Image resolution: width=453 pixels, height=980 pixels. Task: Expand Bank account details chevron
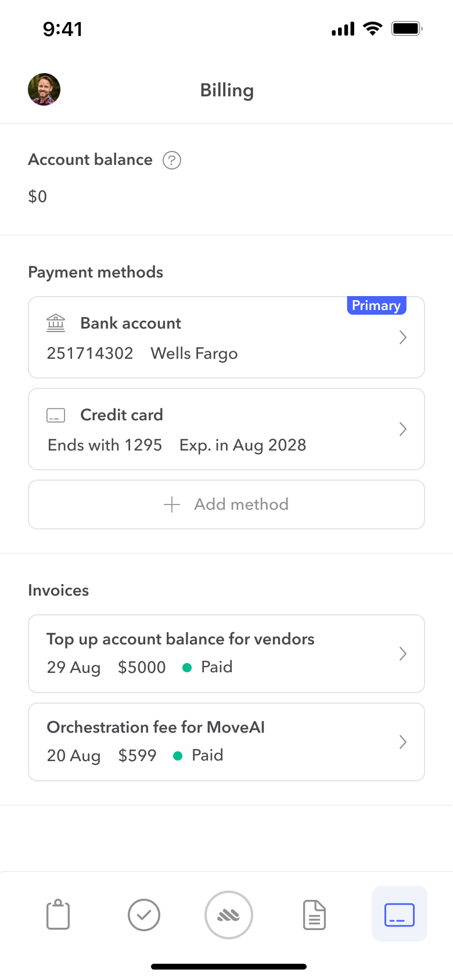403,337
